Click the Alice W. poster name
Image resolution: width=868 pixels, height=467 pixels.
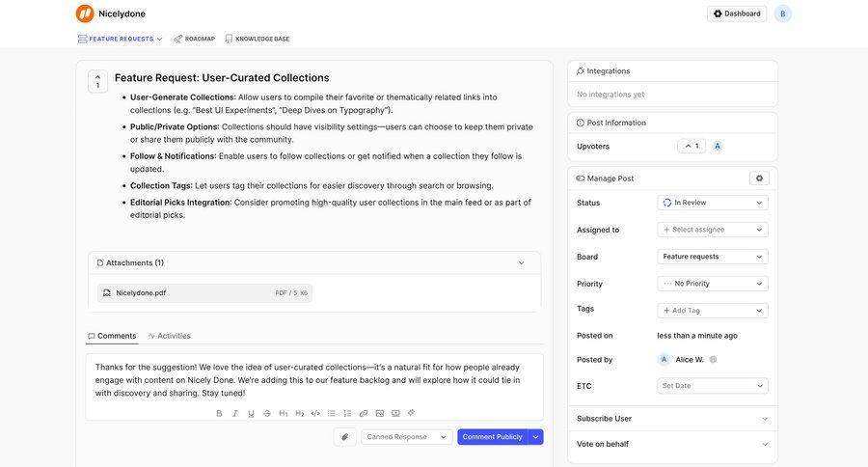click(x=690, y=360)
